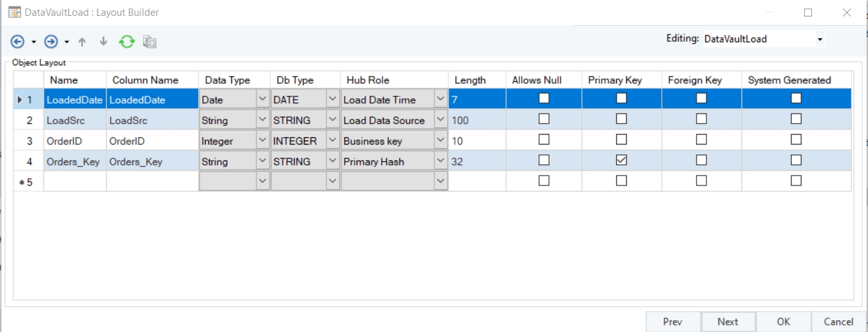This screenshot has height=332, width=868.
Task: Click the grey document icon in the toolbar
Action: [x=150, y=42]
